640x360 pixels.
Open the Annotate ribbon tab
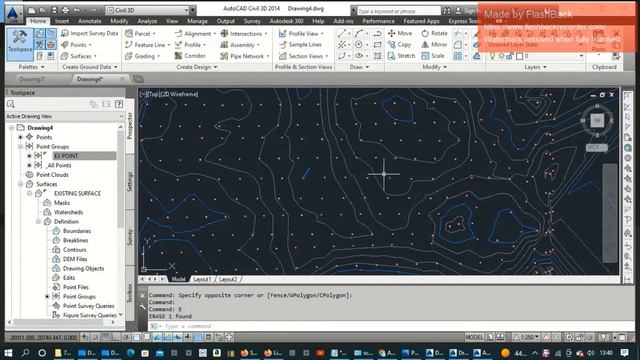click(x=89, y=21)
